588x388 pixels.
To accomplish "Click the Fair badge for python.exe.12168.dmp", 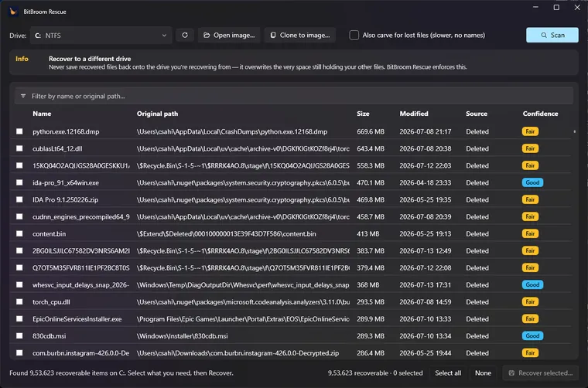I will coord(530,131).
